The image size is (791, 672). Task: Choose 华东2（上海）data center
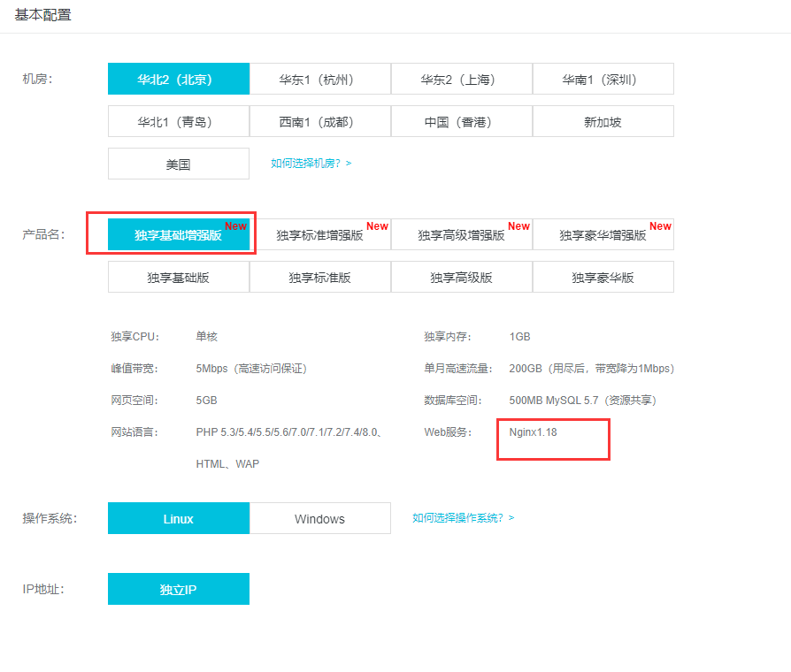pyautogui.click(x=462, y=79)
